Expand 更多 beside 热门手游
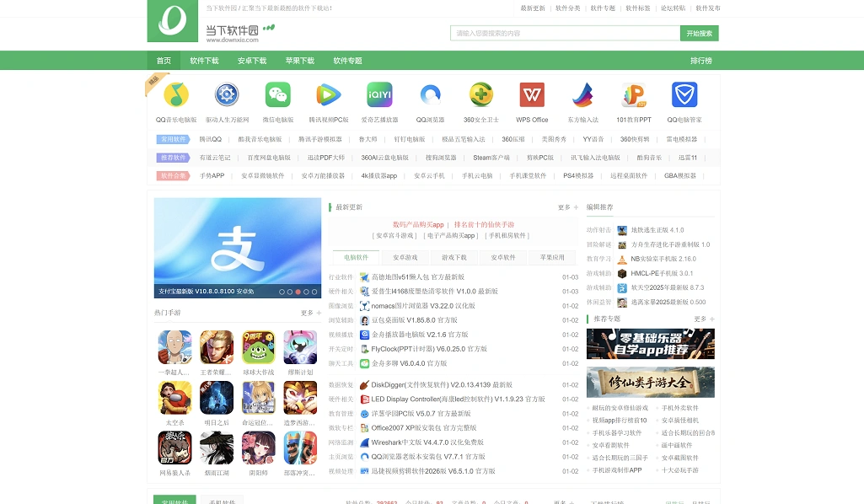 305,313
